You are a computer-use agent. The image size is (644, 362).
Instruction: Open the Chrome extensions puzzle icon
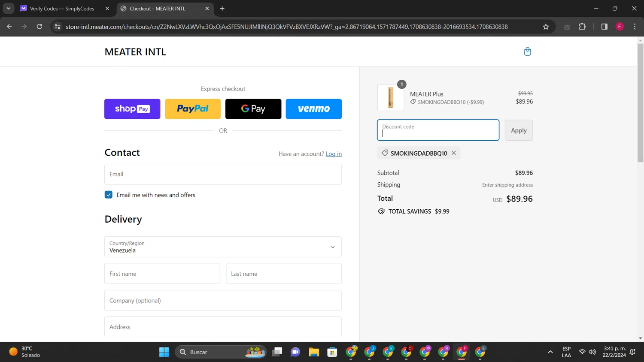[582, 27]
